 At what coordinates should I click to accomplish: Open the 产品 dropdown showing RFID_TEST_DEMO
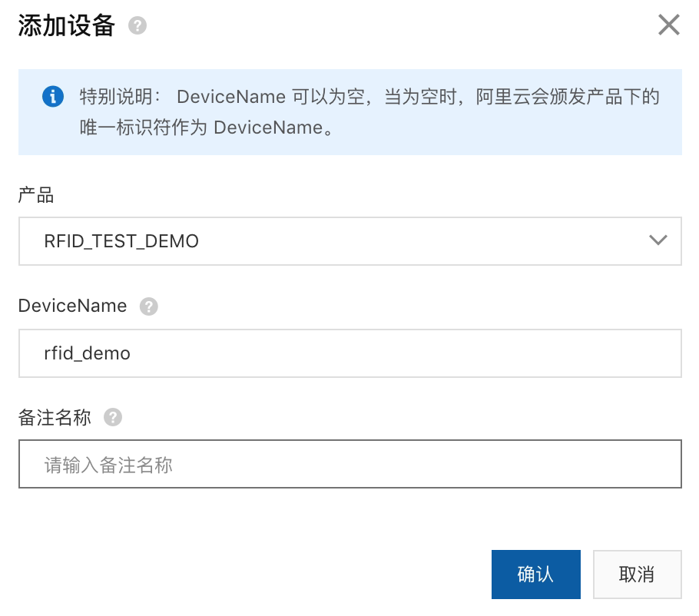(349, 241)
